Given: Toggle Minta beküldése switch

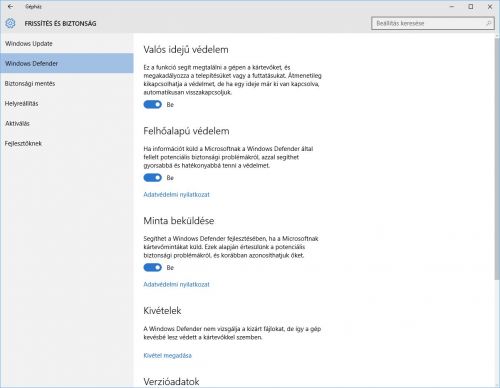Looking at the screenshot, I should point(153,267).
